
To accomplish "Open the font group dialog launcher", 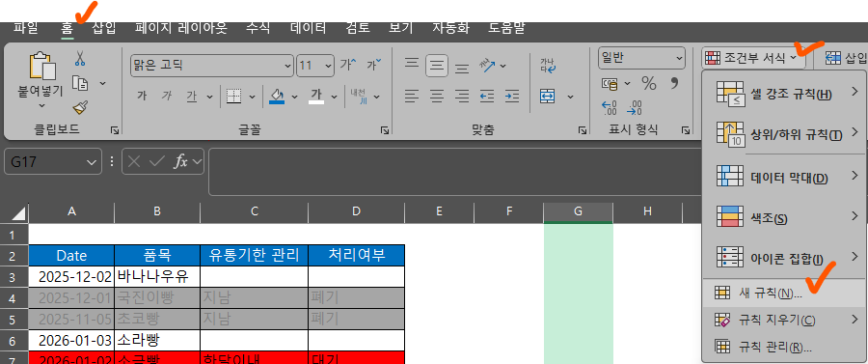I will coord(384,130).
